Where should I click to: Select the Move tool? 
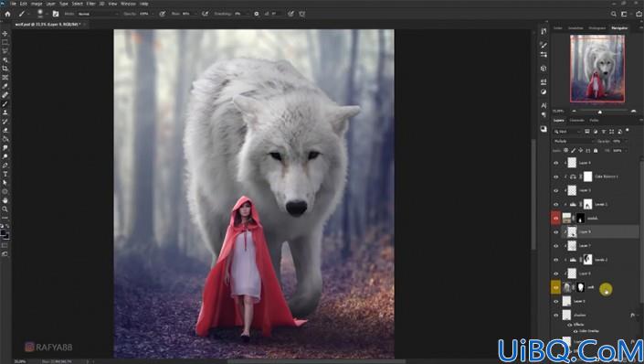point(5,33)
